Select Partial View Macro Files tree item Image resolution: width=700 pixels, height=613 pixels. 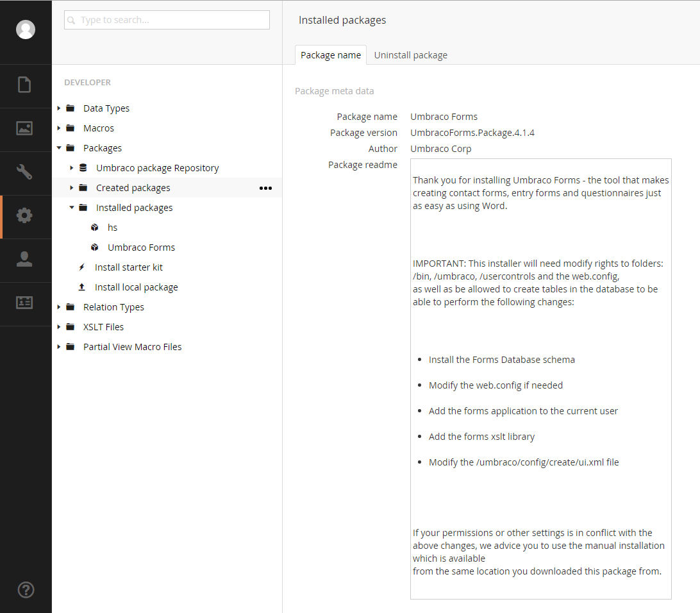pyautogui.click(x=133, y=347)
